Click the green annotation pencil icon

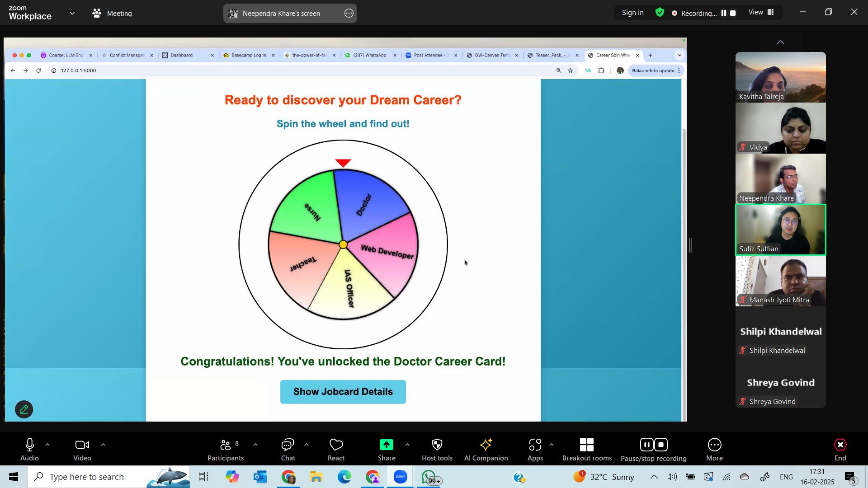[24, 410]
